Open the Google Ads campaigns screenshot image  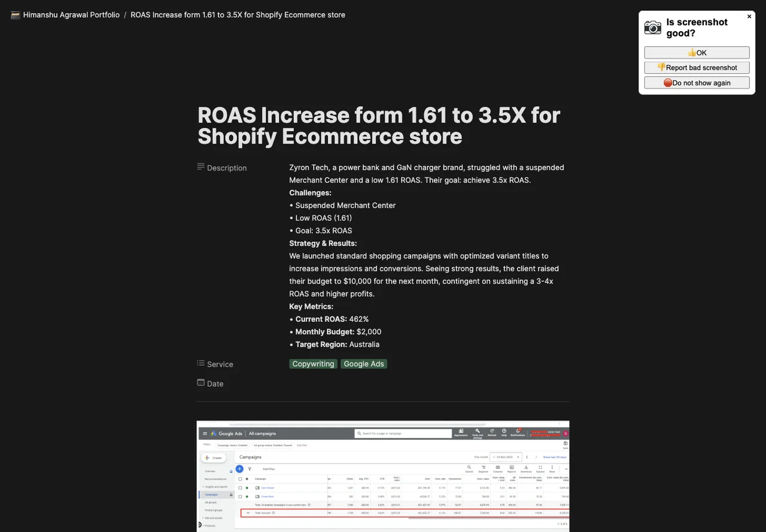(x=383, y=476)
